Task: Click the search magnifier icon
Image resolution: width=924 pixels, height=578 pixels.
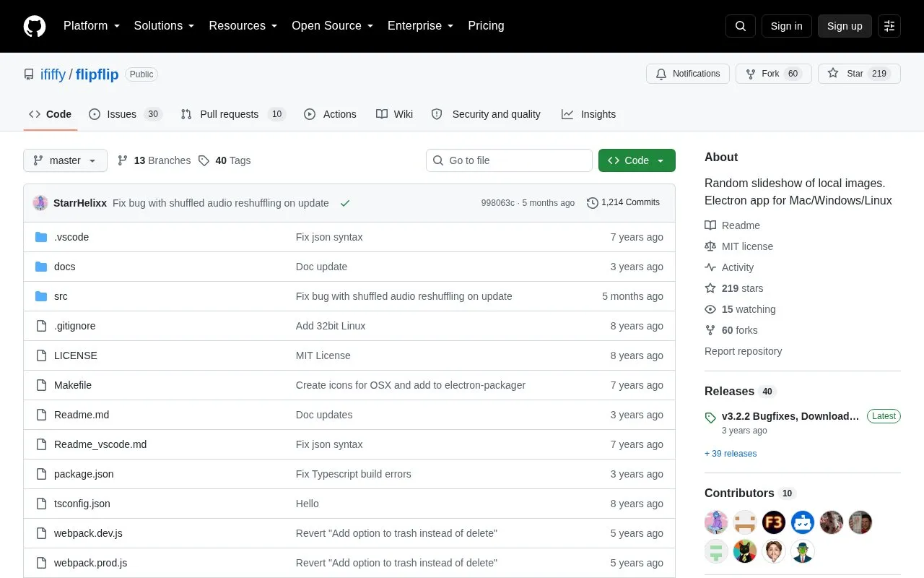Action: [x=741, y=26]
